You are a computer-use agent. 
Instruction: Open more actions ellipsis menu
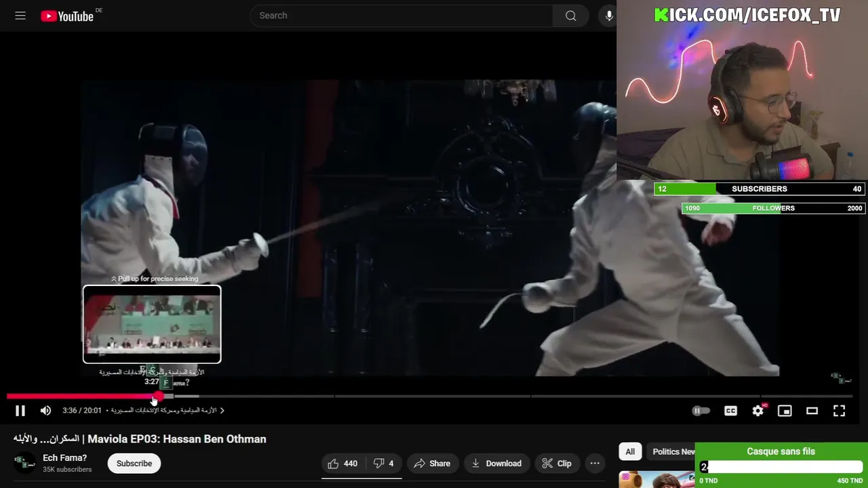point(595,464)
